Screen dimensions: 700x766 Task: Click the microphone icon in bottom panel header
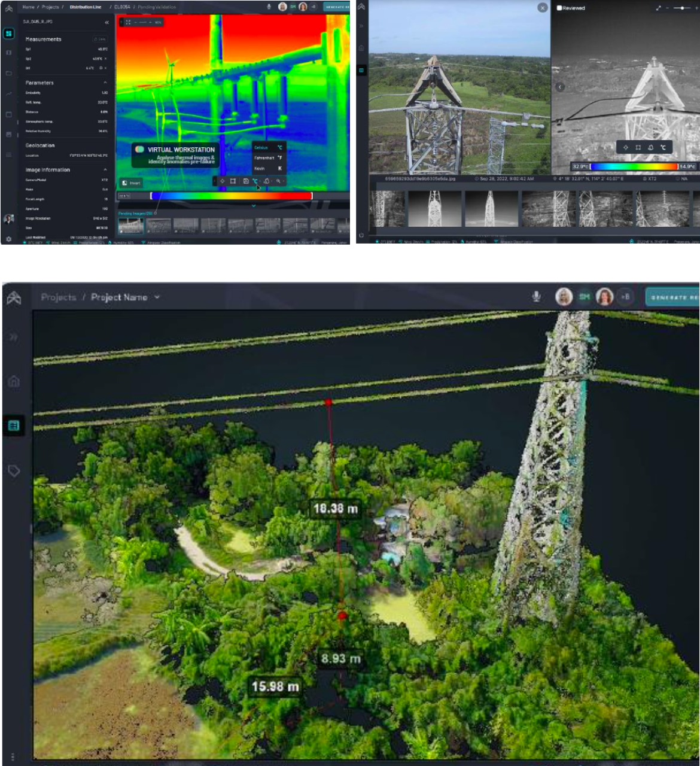point(536,297)
